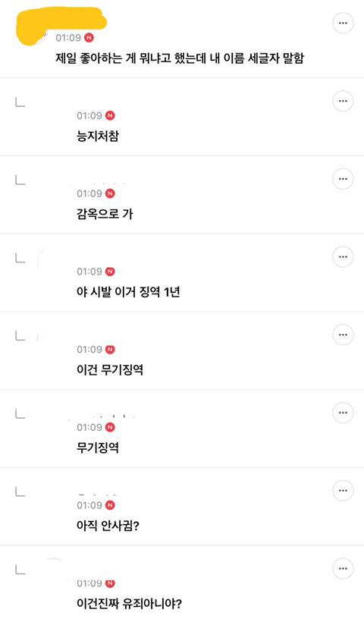
Task: Select the main post text about 내 이름 세글자
Action: (180, 58)
